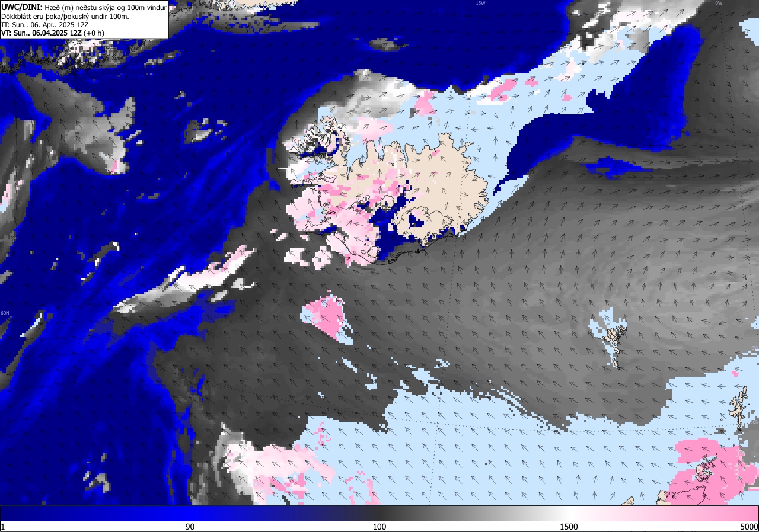Image resolution: width=759 pixels, height=532 pixels.
Task: Click the '60N' latitude label
Action: click(x=5, y=313)
